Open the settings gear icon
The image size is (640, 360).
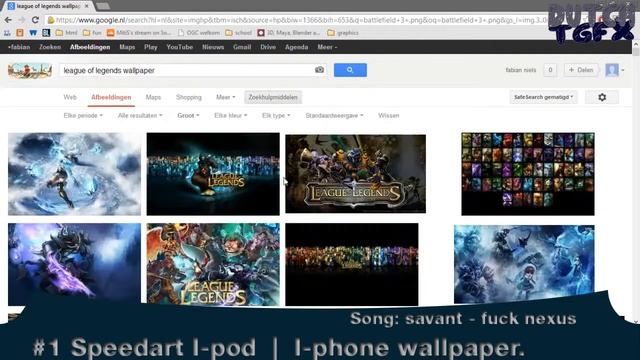click(x=602, y=97)
